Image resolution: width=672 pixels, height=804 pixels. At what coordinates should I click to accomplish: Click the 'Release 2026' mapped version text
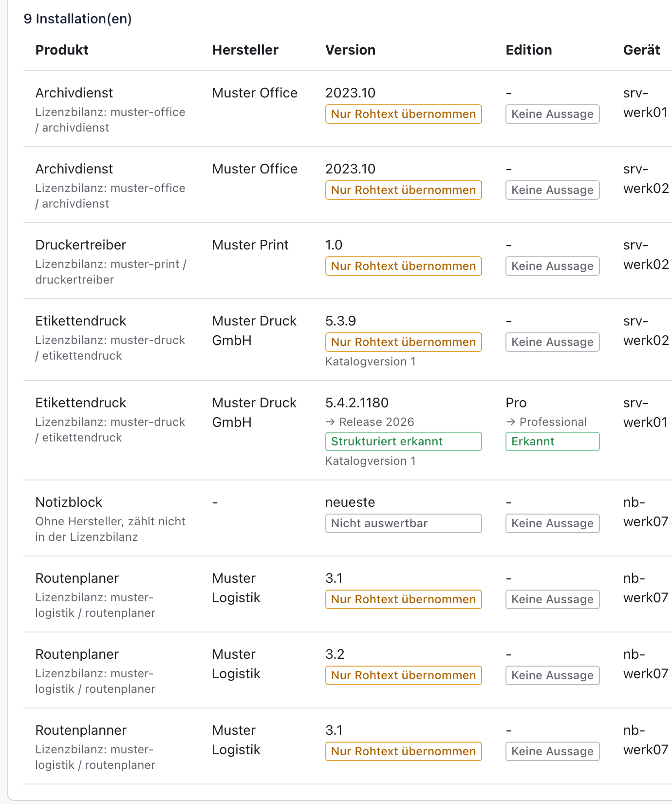[x=370, y=422]
